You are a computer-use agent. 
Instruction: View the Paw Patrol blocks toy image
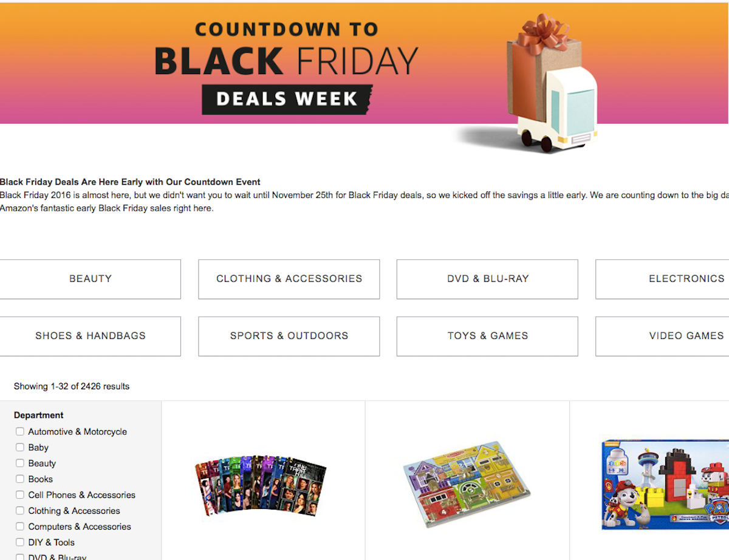(x=665, y=485)
